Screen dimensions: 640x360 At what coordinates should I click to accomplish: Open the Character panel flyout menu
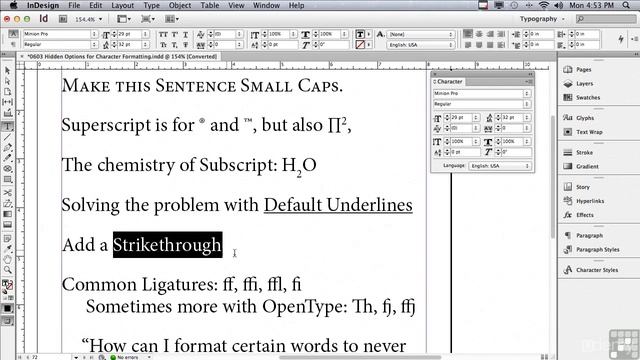[529, 82]
